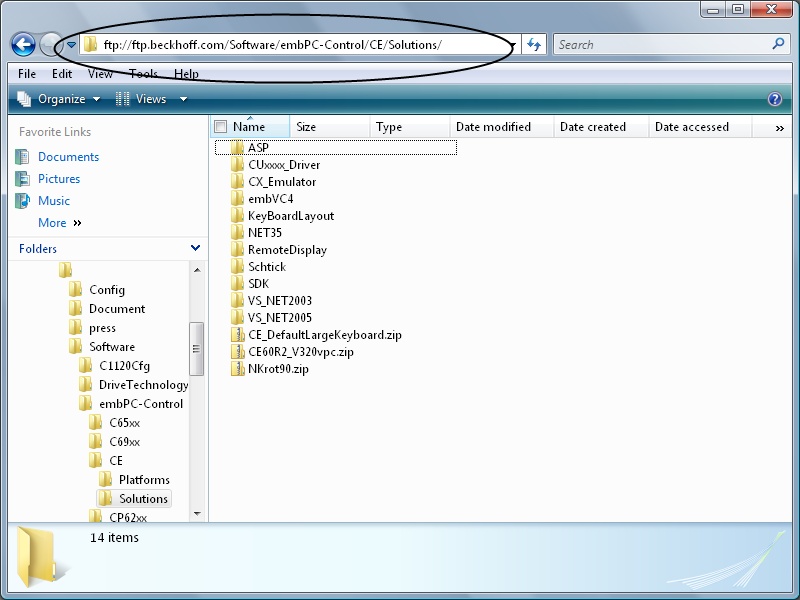Click the folder tree scrollbar down arrow
The image size is (800, 600).
[x=197, y=513]
